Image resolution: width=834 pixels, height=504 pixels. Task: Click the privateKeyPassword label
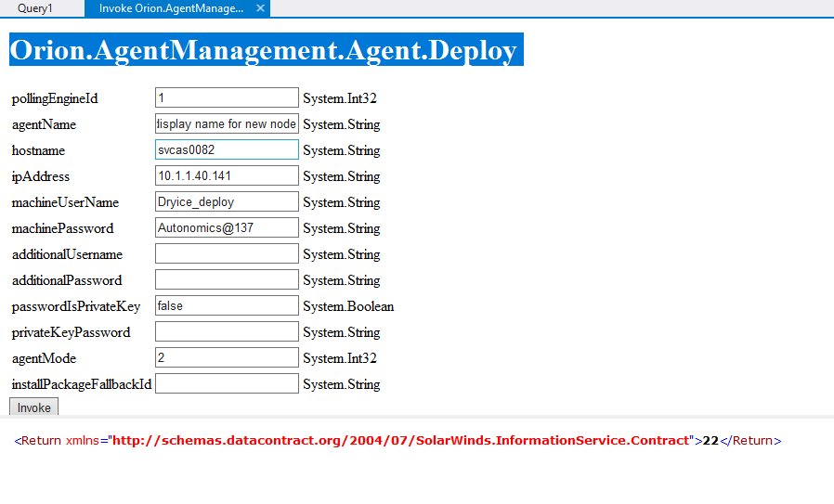pos(72,333)
